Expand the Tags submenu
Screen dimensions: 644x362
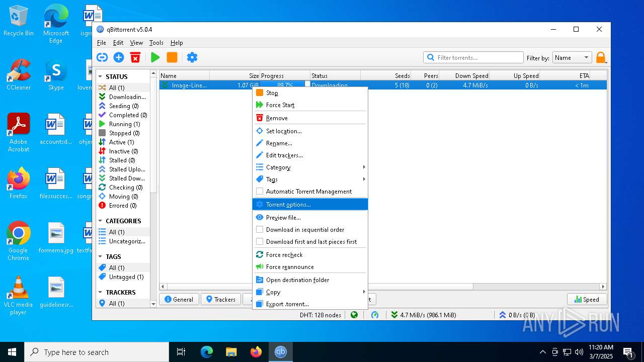point(310,179)
